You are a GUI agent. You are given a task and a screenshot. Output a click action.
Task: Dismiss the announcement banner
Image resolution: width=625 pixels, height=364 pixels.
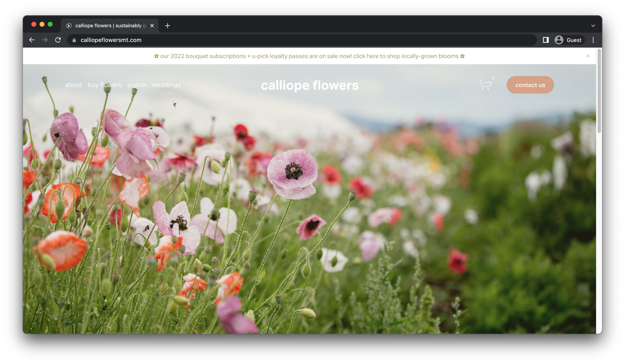click(588, 56)
